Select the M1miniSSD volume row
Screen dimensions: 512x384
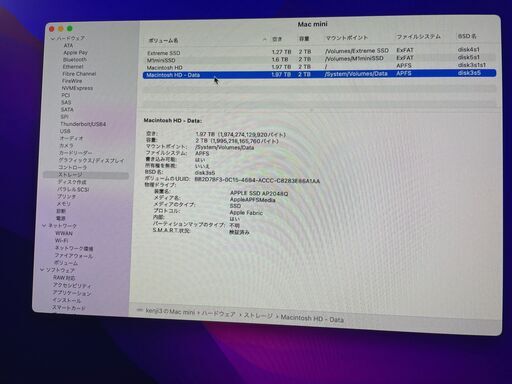319,59
